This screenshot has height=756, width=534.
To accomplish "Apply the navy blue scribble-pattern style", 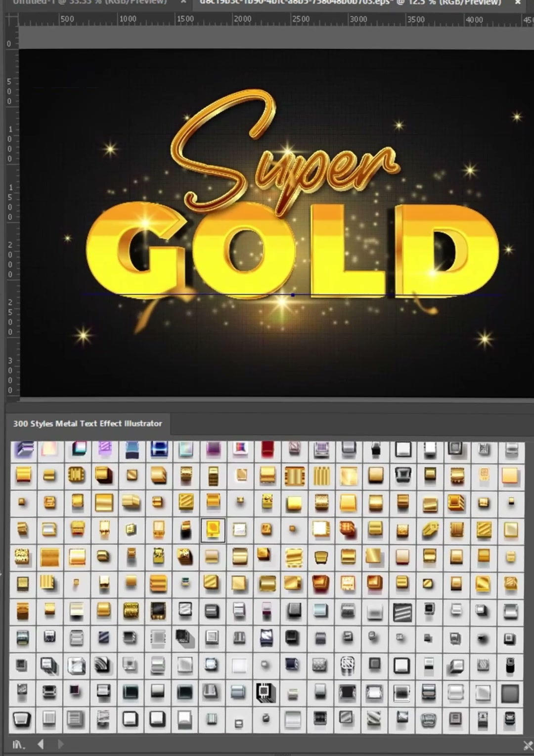I will click(x=267, y=638).
